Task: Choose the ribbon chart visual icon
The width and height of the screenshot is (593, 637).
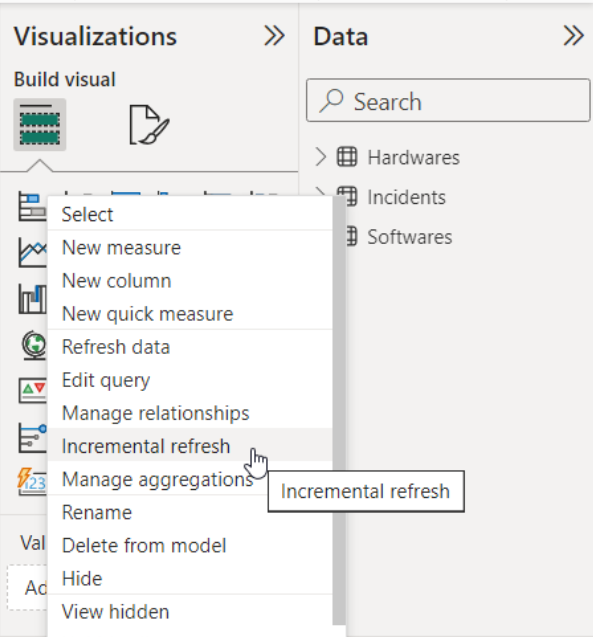Action: click(32, 299)
